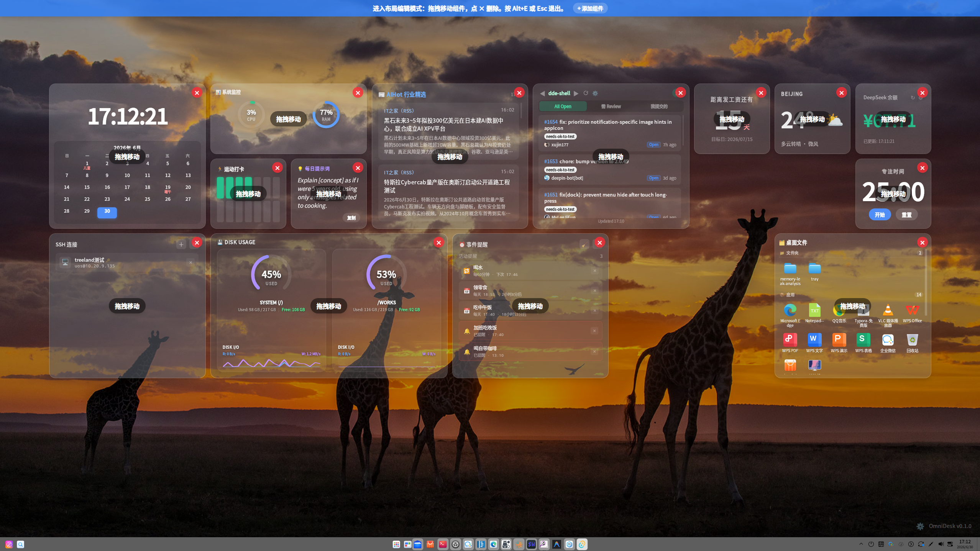Open the recycle bin icon
This screenshot has height=551, width=980.
click(912, 339)
